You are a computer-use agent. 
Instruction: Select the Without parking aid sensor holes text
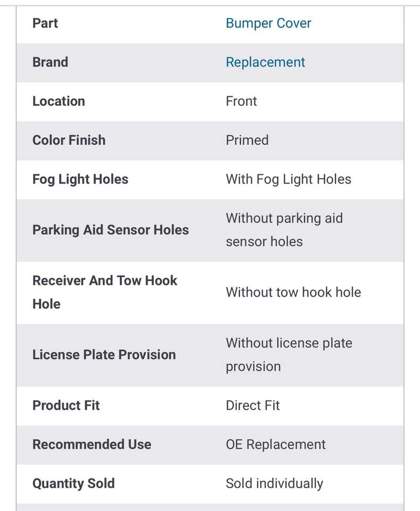click(x=284, y=230)
